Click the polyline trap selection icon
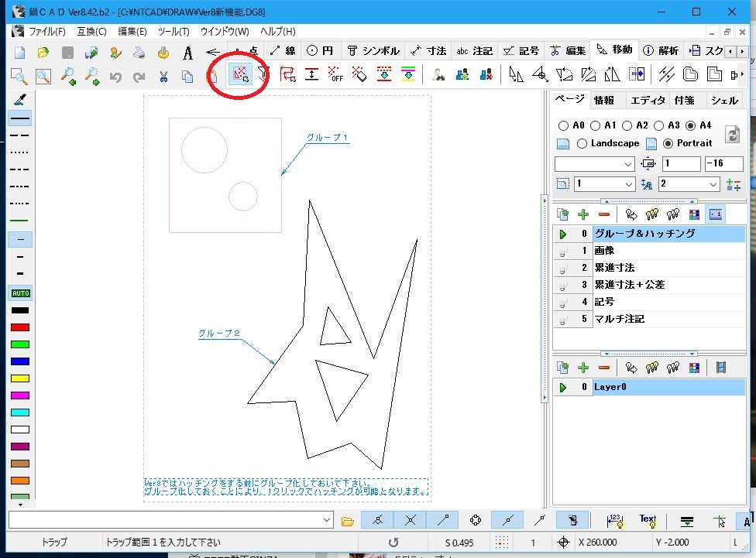Screen dimensions: 756x558 tap(288, 75)
